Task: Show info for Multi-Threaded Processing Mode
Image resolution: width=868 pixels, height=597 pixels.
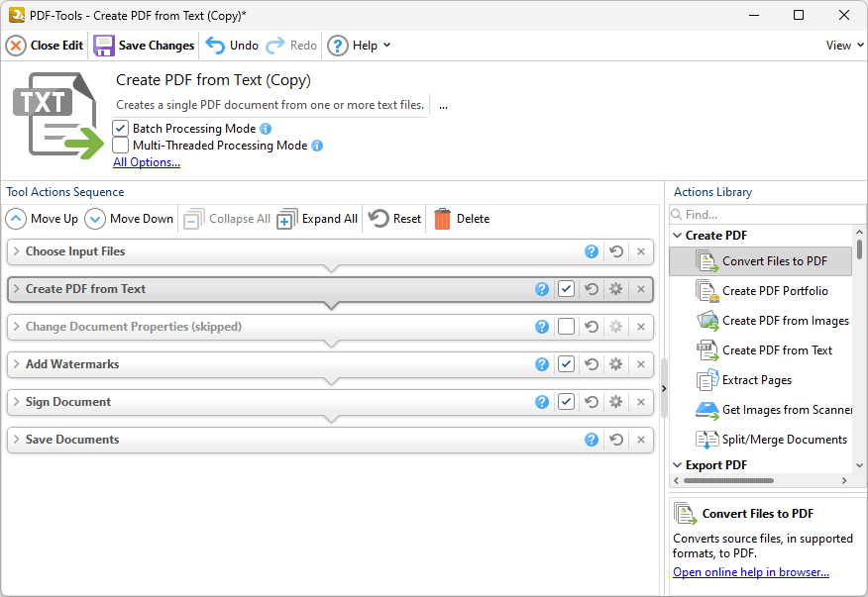Action: pyautogui.click(x=317, y=146)
